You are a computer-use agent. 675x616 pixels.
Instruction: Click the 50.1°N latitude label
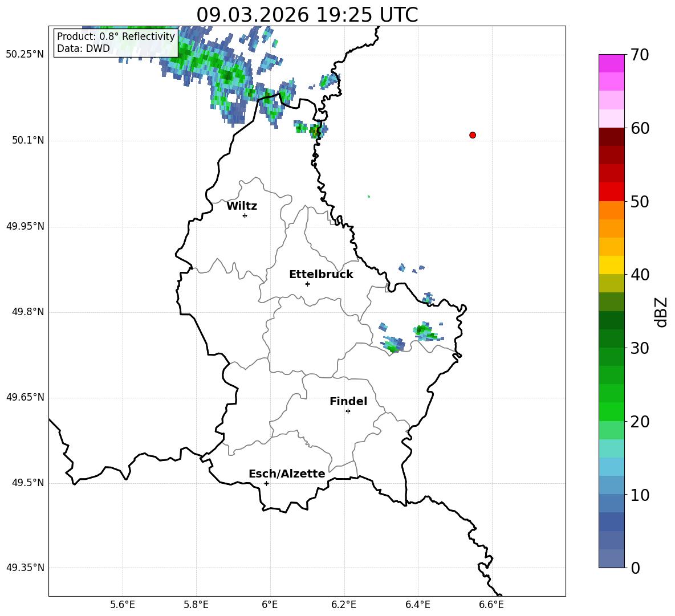click(x=28, y=141)
